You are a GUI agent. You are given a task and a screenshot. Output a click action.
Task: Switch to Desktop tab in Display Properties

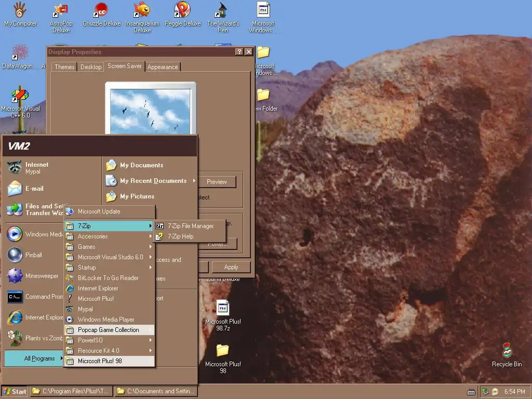pos(90,67)
